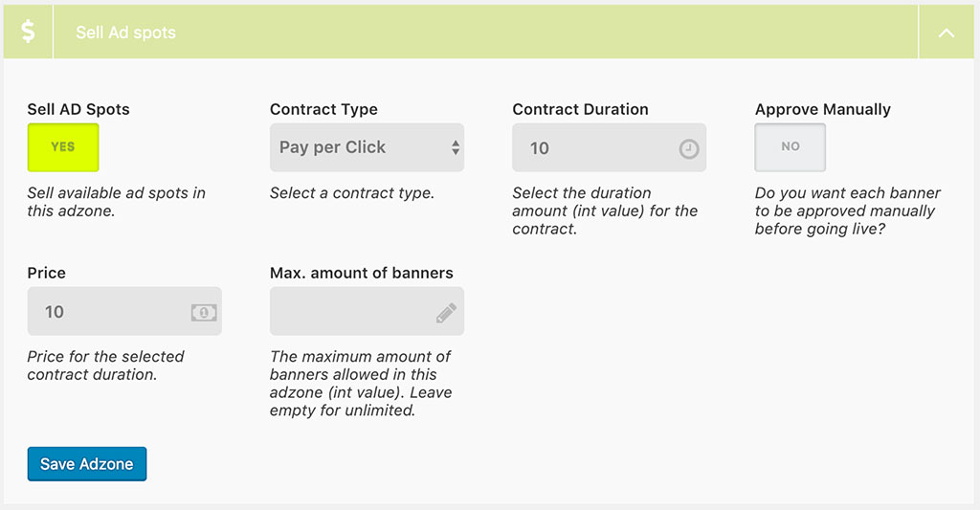Viewport: 980px width, 510px height.
Task: Click the banknote icon in Price field
Action: coord(204,312)
